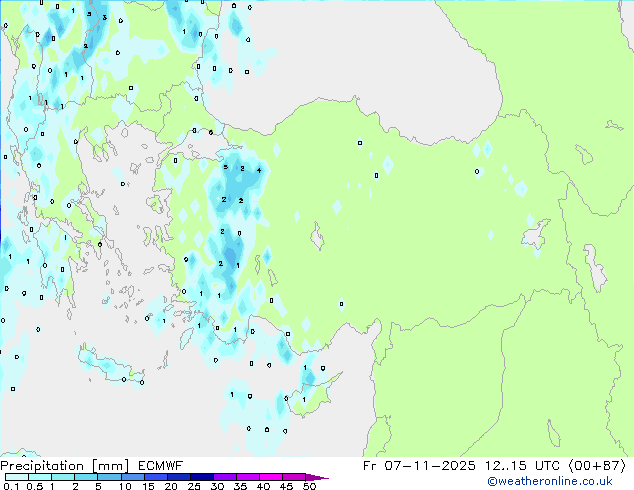
Task: Click the legend label '25'
Action: click(x=194, y=486)
